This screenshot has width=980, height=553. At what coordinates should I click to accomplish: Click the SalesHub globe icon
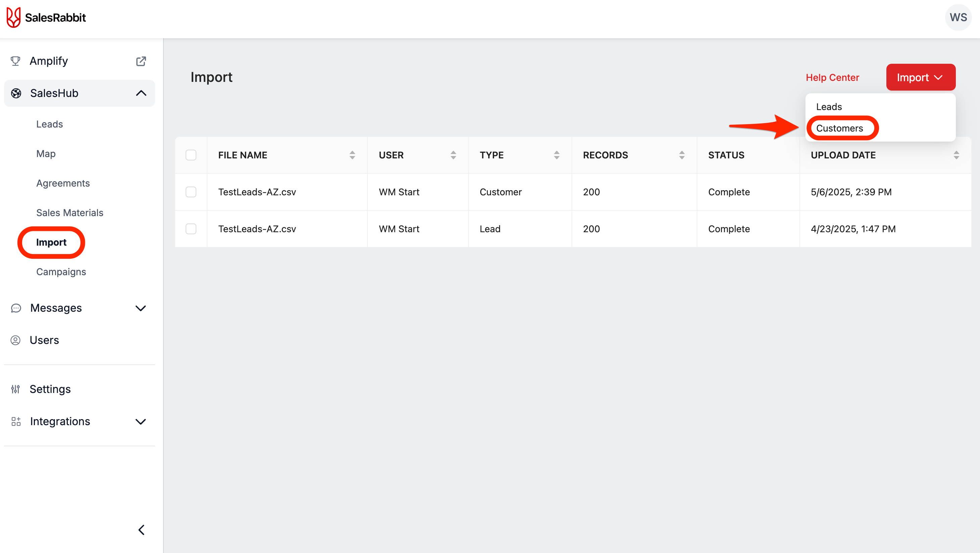[x=16, y=93]
